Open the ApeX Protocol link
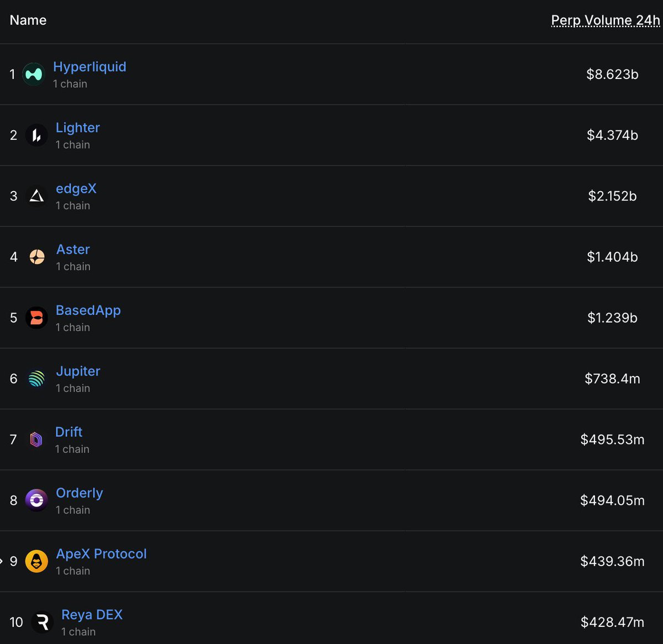This screenshot has width=663, height=644. [x=102, y=553]
